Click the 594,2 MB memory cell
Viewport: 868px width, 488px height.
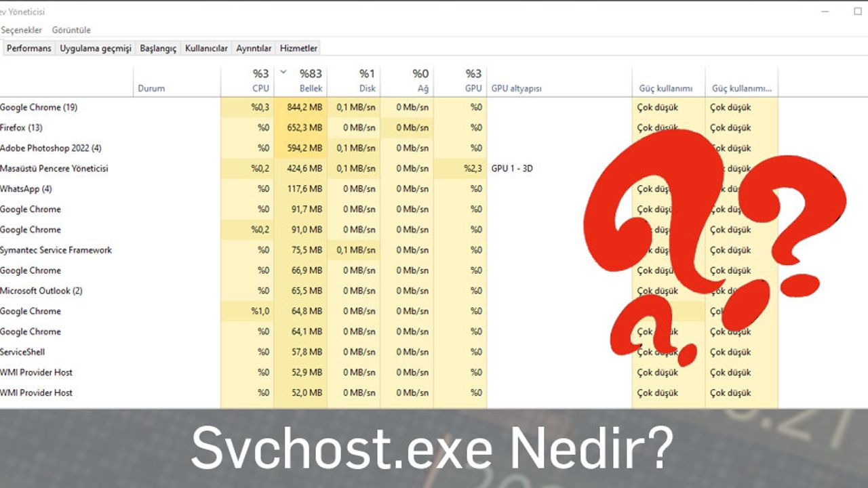(300, 148)
